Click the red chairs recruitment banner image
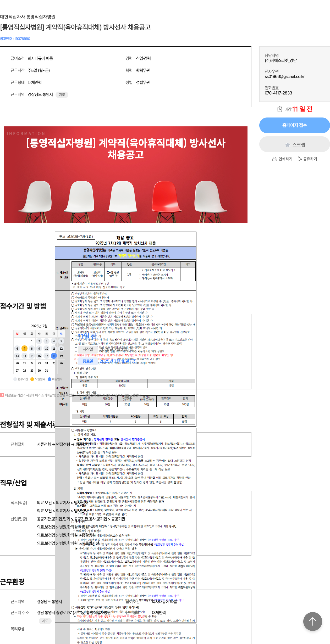Screen dimensions: 330x644 126,175
